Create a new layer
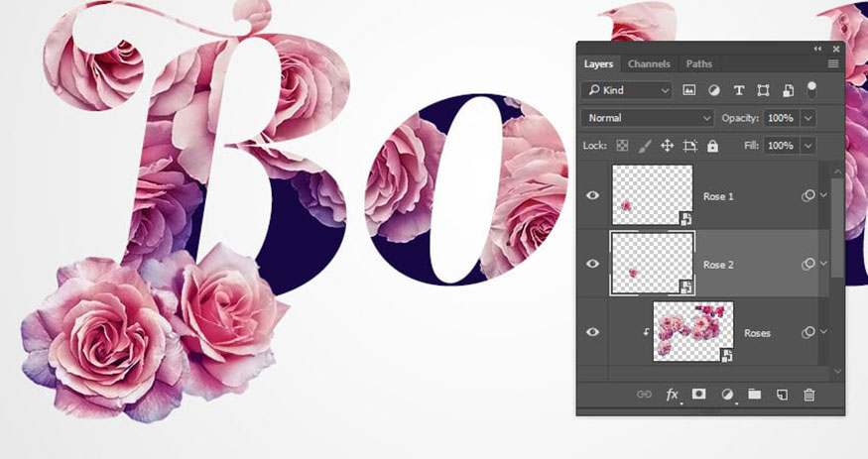This screenshot has width=868, height=459. coord(782,395)
